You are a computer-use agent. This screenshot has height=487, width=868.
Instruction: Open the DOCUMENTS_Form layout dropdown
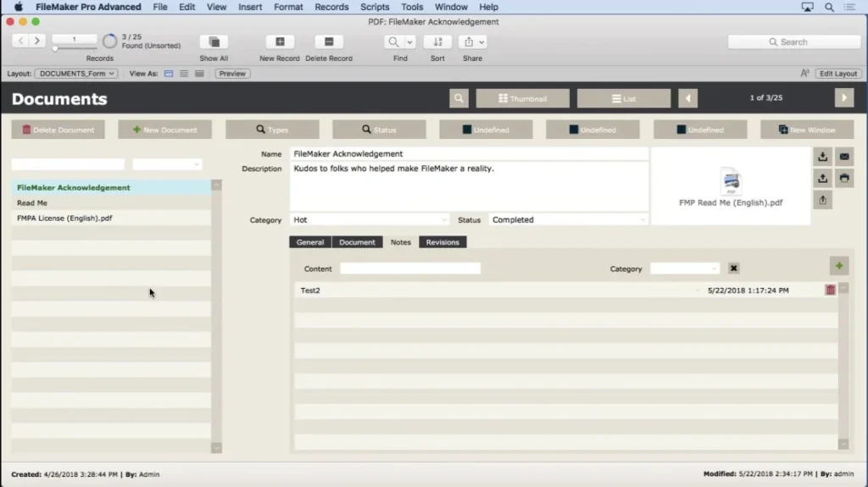[x=75, y=74]
